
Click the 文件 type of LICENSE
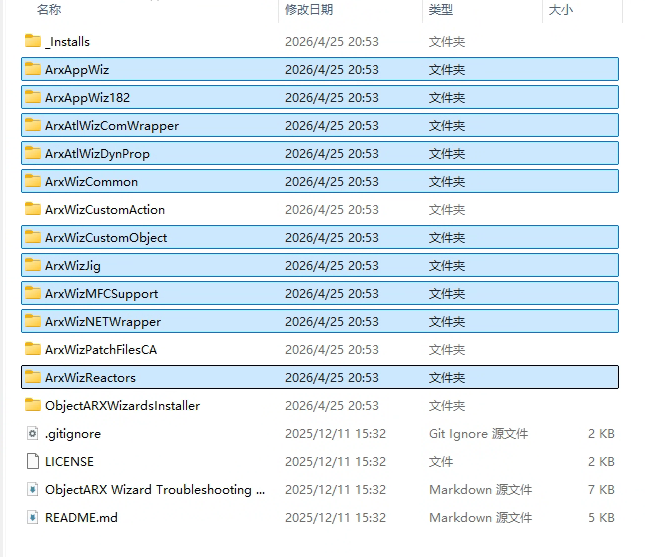click(441, 461)
